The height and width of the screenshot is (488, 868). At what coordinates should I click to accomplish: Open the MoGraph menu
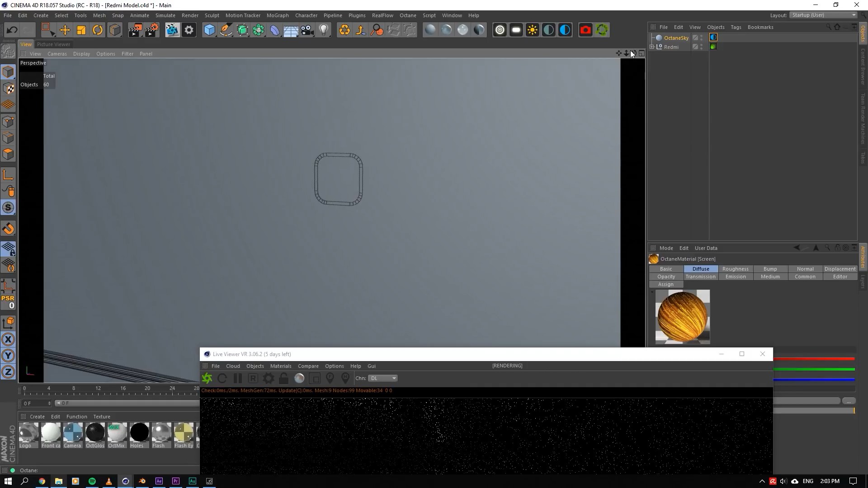coord(277,15)
